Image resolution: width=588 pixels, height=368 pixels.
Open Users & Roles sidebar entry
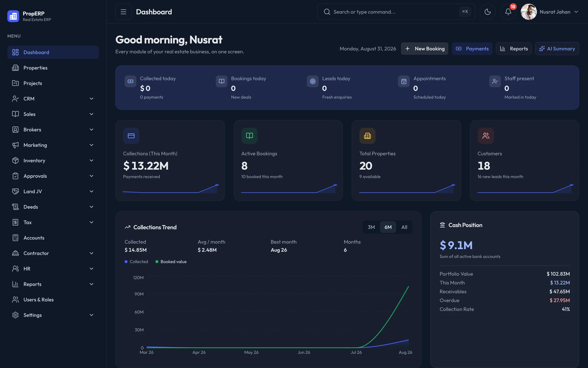53,299
